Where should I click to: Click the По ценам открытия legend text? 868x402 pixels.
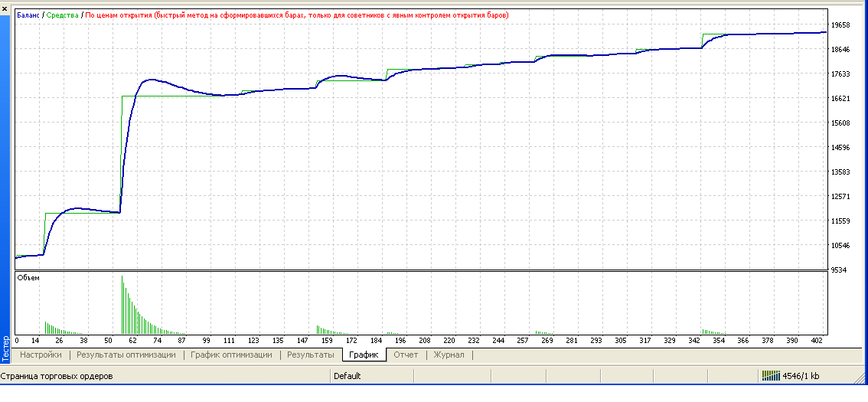(297, 15)
